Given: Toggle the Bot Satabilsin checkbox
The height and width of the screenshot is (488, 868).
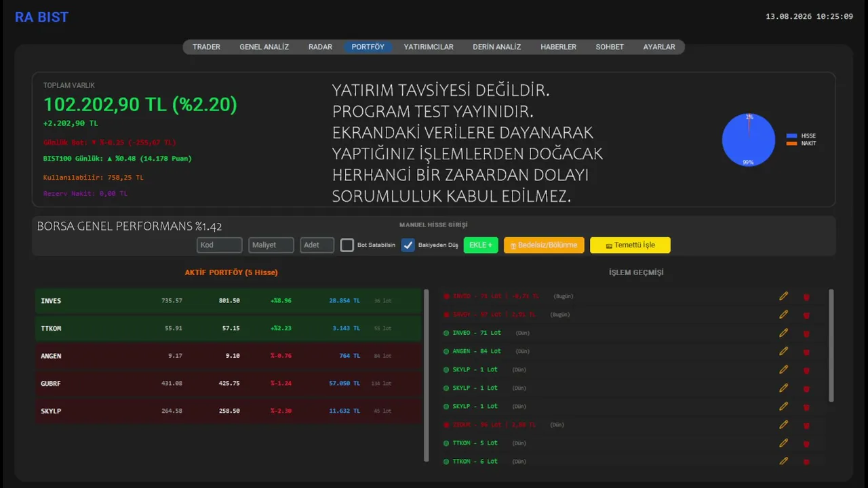Looking at the screenshot, I should pyautogui.click(x=347, y=245).
